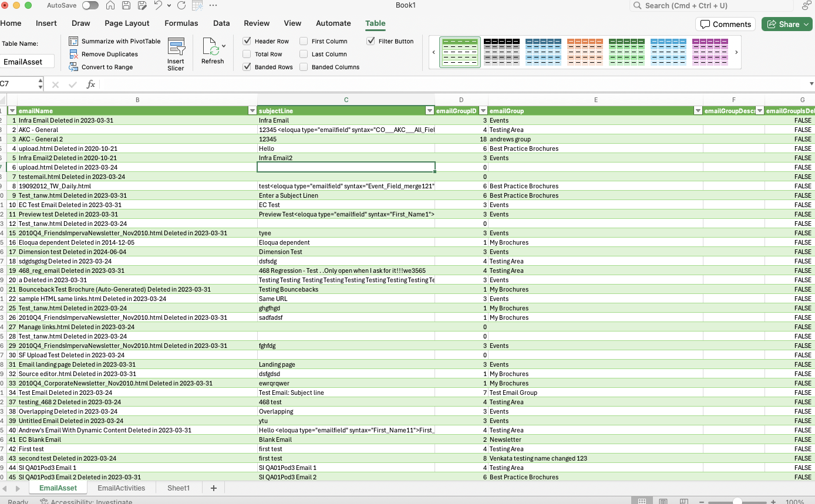Screen dimensions: 815x504
Task: Switch to the Sheet1 sheet tab
Action: click(179, 488)
